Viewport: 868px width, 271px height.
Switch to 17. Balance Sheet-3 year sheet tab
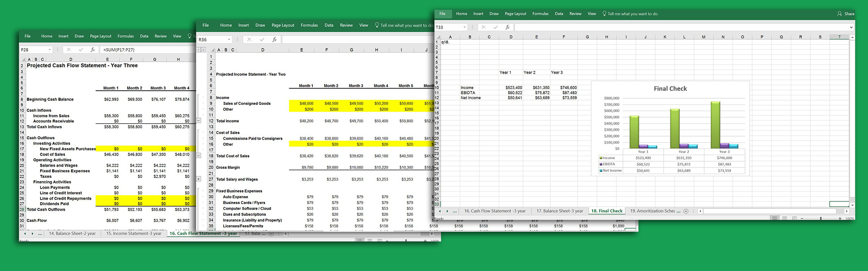click(560, 211)
